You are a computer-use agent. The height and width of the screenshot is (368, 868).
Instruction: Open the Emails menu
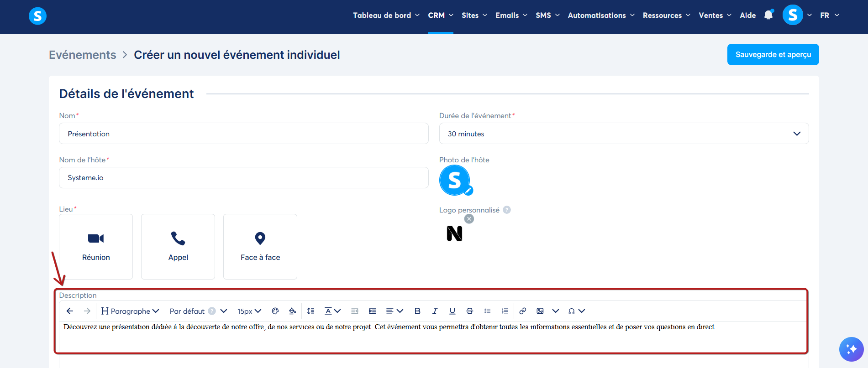(511, 15)
